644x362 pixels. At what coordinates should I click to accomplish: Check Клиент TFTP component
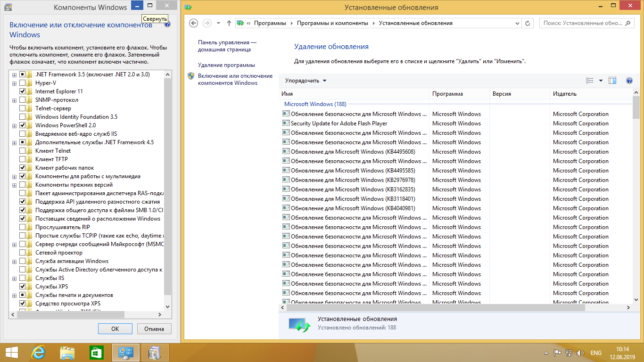pos(23,159)
